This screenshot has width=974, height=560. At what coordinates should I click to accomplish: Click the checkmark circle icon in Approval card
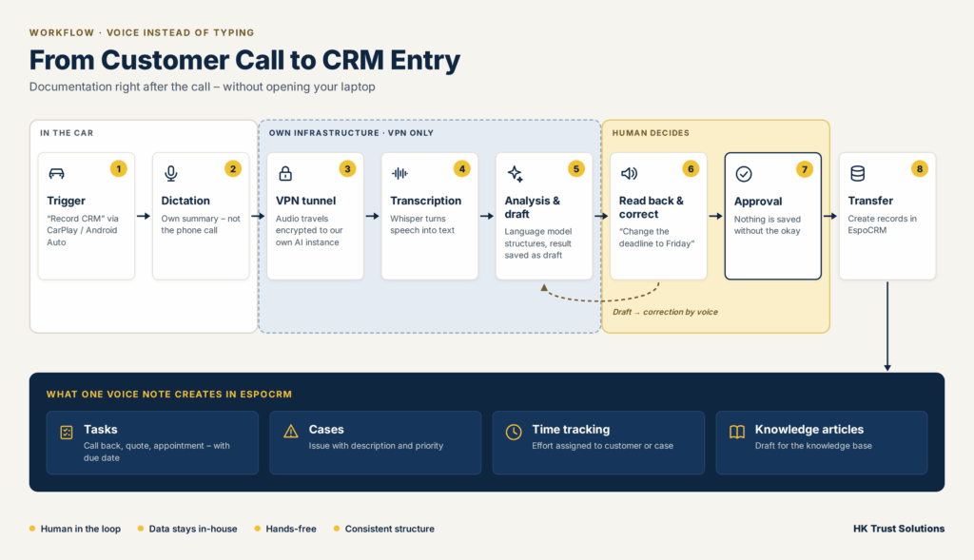[x=744, y=174]
